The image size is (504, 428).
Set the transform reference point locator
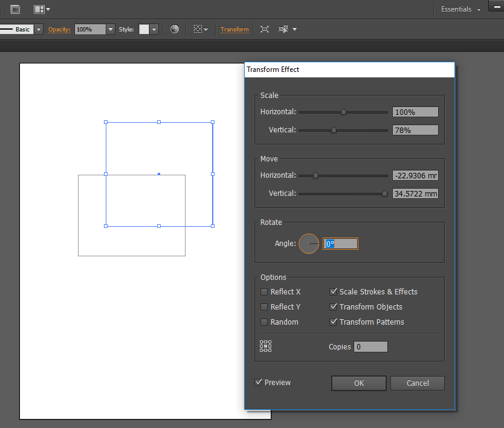(x=265, y=346)
